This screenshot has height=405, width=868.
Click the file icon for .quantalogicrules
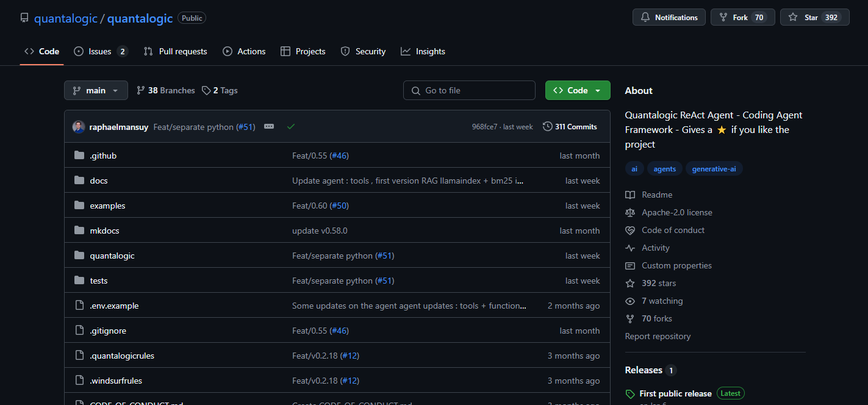79,356
